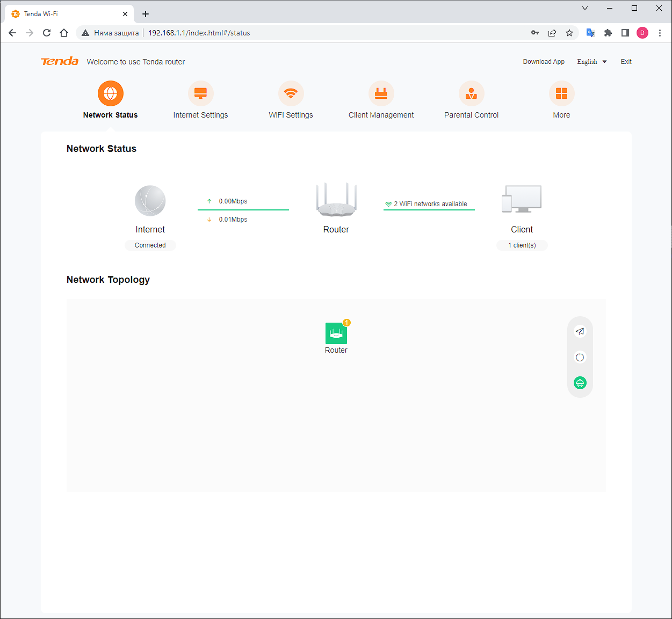
Task: Switch to Parental Control tab label
Action: tap(472, 115)
